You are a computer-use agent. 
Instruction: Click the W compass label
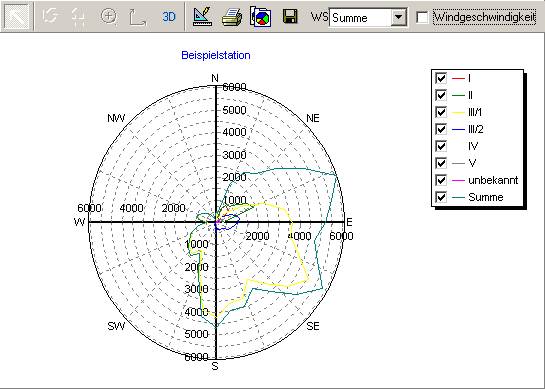(80, 222)
